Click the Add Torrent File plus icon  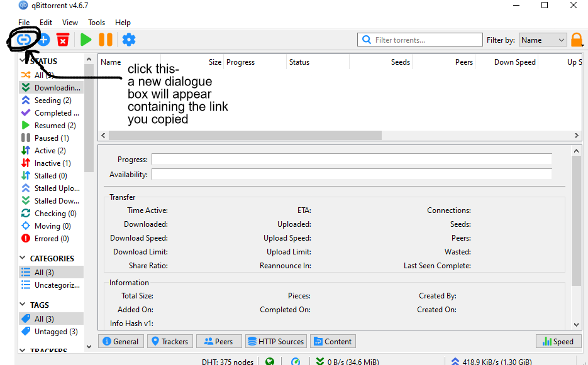pos(43,40)
